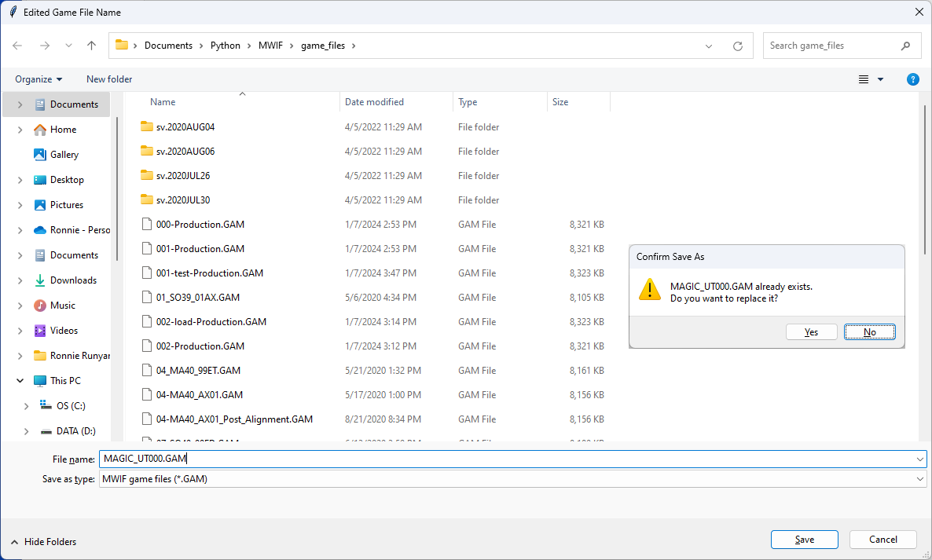Click the Downloads icon in sidebar
Screen dimensions: 932x560
[40, 280]
